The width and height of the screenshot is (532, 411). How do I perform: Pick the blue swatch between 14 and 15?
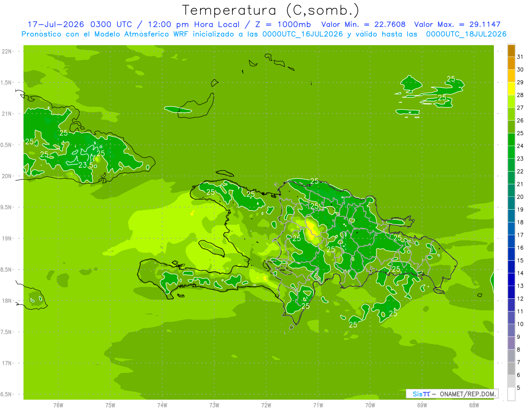pyautogui.click(x=511, y=267)
